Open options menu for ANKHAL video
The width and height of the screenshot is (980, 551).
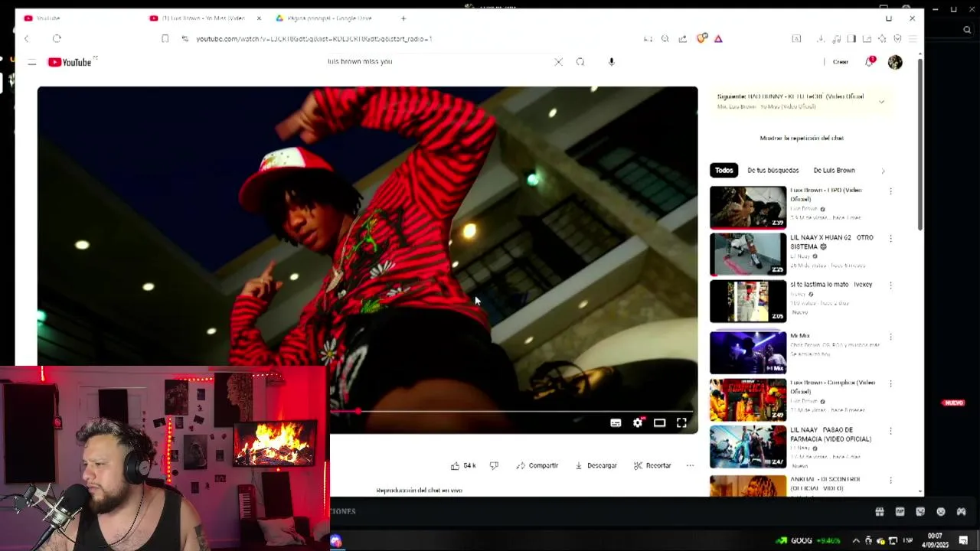(890, 481)
